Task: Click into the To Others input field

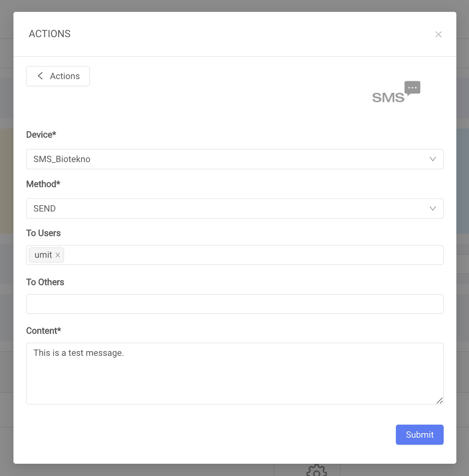Action: pos(234,304)
